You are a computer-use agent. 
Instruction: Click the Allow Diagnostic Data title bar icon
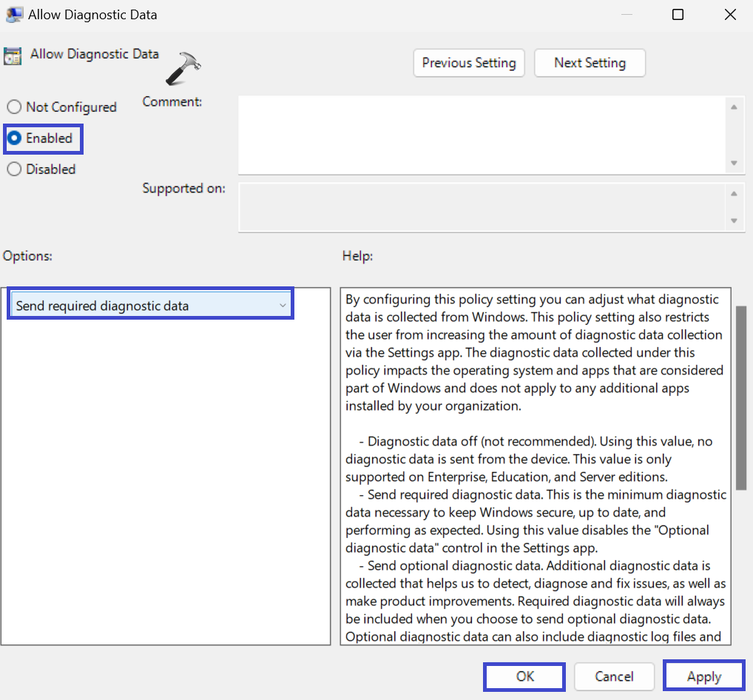[13, 14]
